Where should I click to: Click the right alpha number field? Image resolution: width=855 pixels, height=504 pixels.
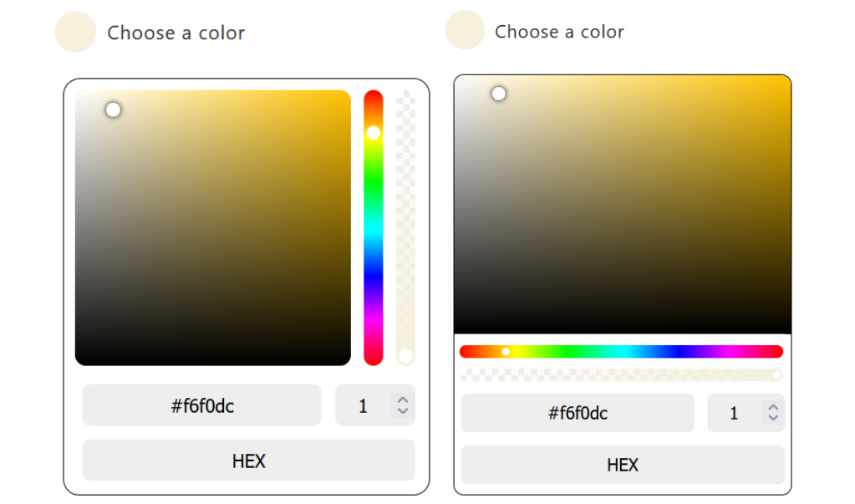pos(734,413)
